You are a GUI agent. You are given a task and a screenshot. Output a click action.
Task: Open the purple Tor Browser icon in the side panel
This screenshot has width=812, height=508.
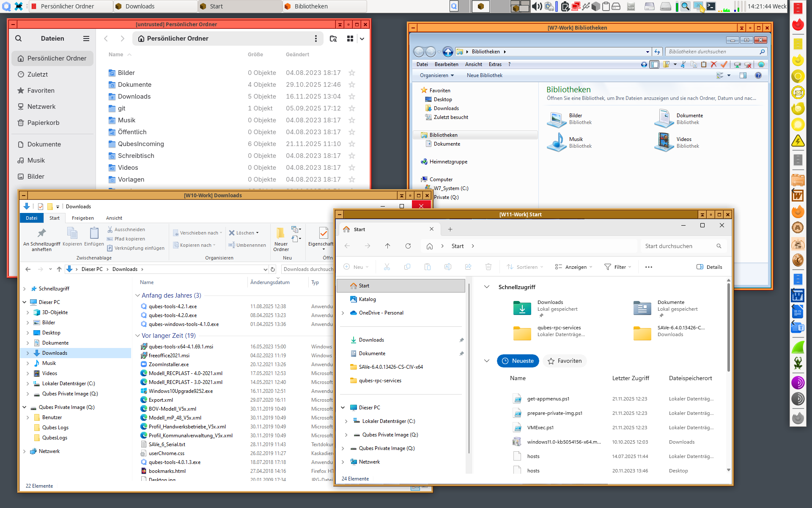[x=798, y=383]
